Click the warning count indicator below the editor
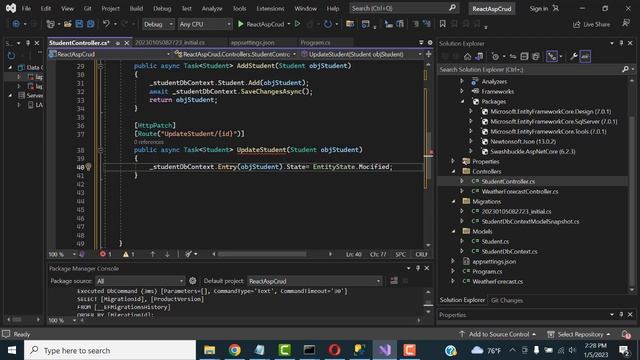Viewport: 640px width, 360px height. point(129,254)
